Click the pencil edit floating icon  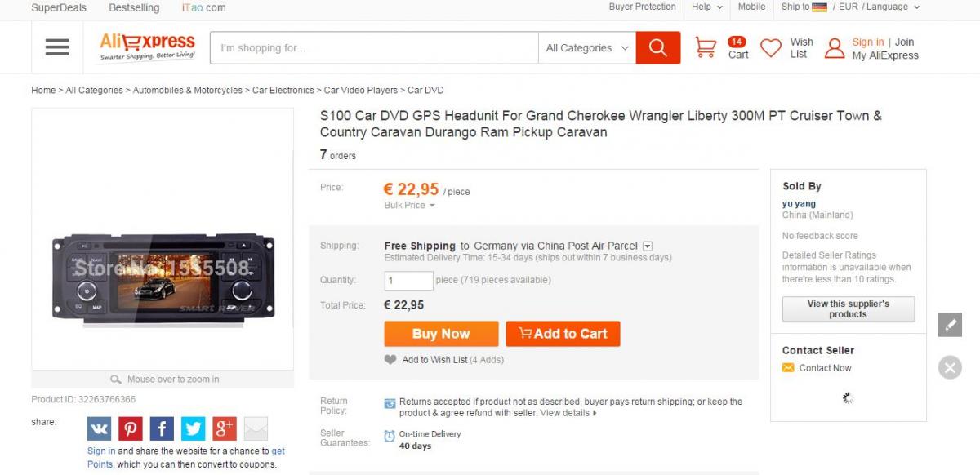[950, 325]
